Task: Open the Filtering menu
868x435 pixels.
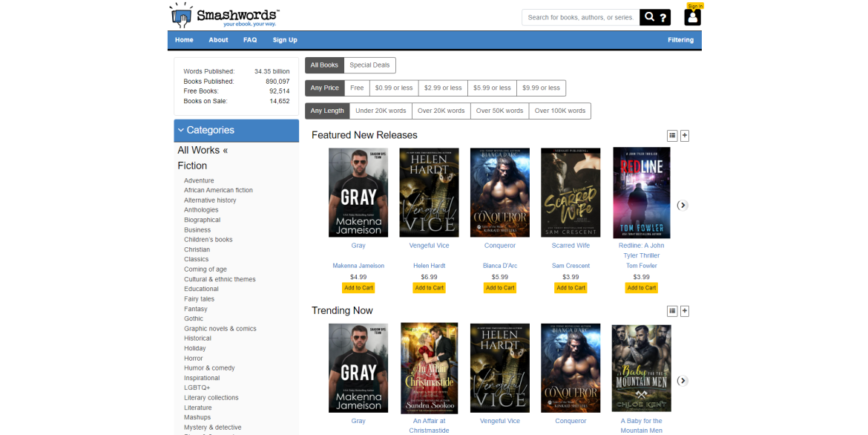Action: click(680, 40)
